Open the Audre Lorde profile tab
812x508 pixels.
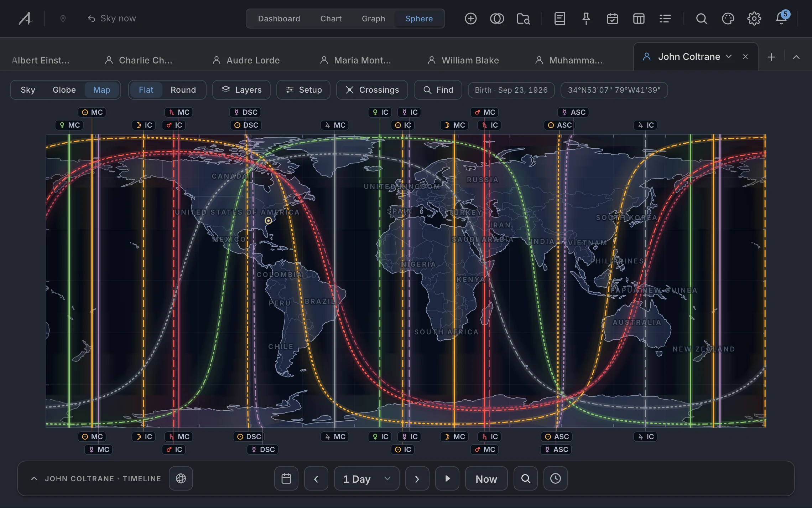pos(246,60)
